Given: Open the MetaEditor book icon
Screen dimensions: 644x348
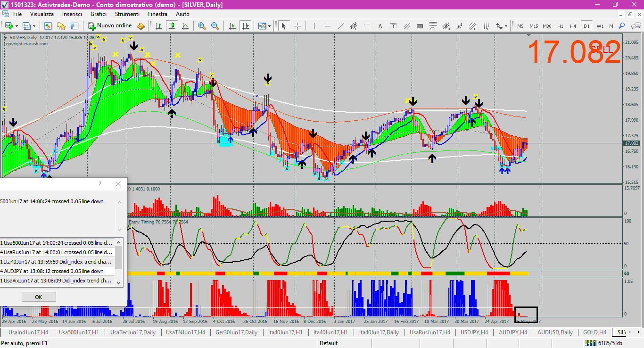Looking at the screenshot, I should click(x=141, y=26).
